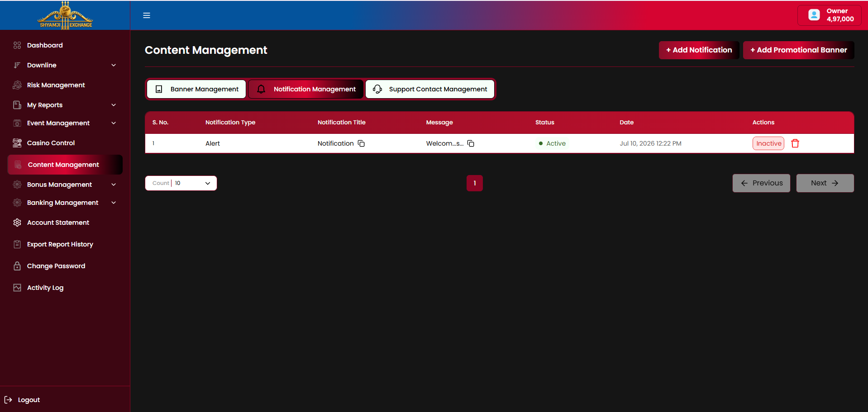Viewport: 868px width, 412px height.
Task: Click the Notification Title column header
Action: coord(341,123)
